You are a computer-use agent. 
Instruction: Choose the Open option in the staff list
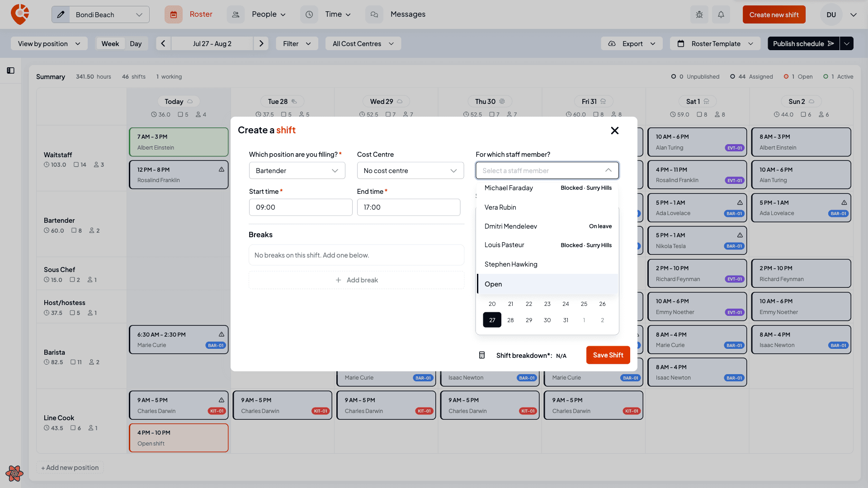547,284
